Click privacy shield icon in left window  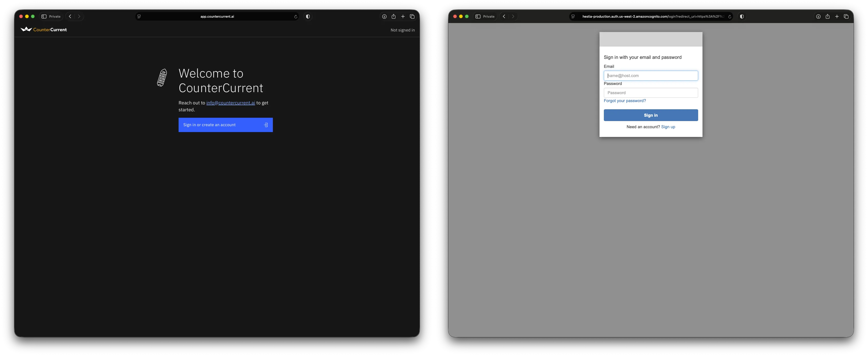pyautogui.click(x=308, y=16)
